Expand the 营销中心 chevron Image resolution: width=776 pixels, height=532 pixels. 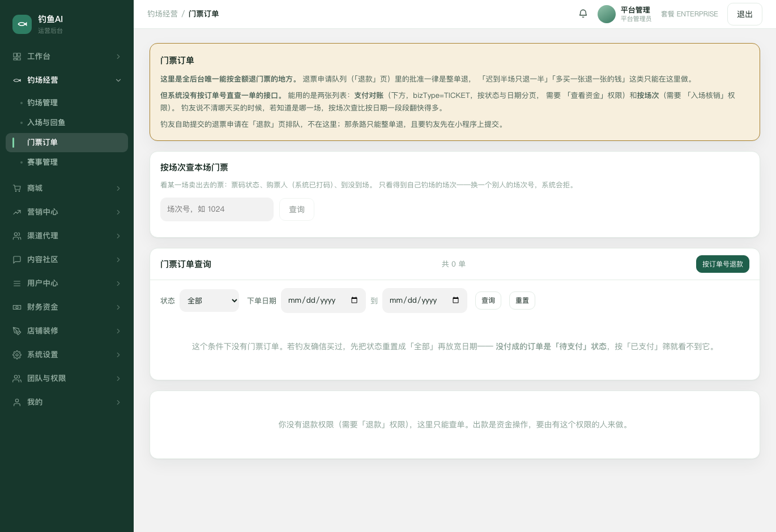(x=118, y=212)
